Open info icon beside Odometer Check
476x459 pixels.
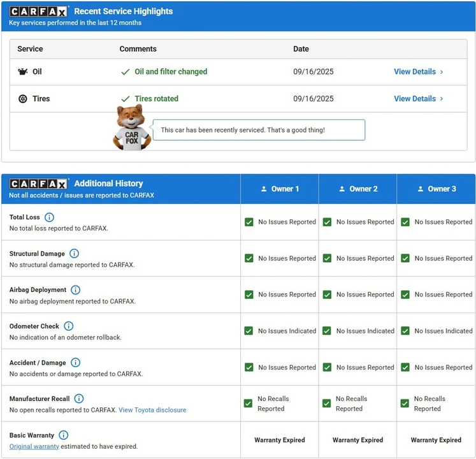[x=69, y=326]
